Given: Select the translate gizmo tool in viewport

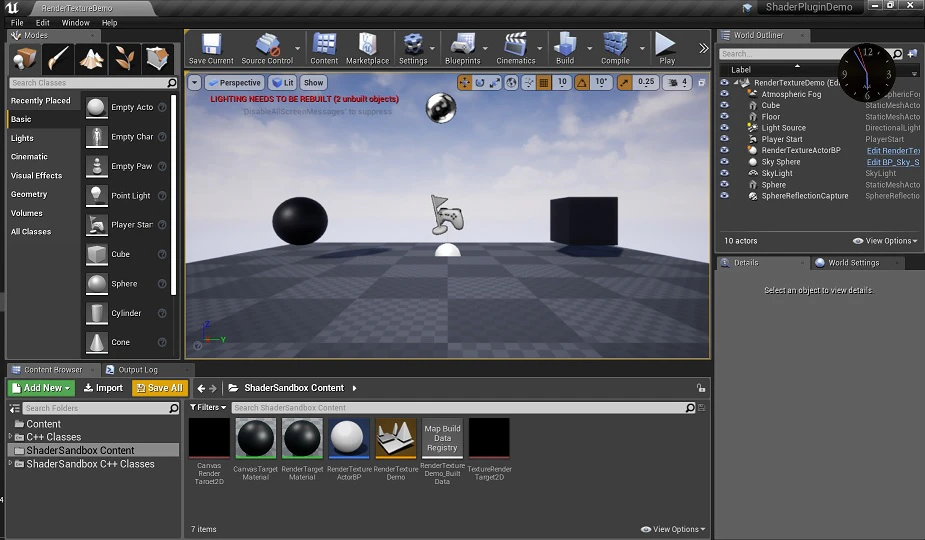Looking at the screenshot, I should (x=465, y=83).
